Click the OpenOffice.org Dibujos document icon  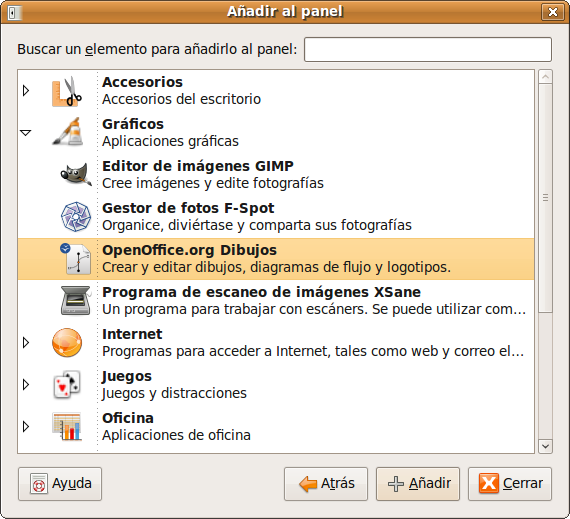76,259
